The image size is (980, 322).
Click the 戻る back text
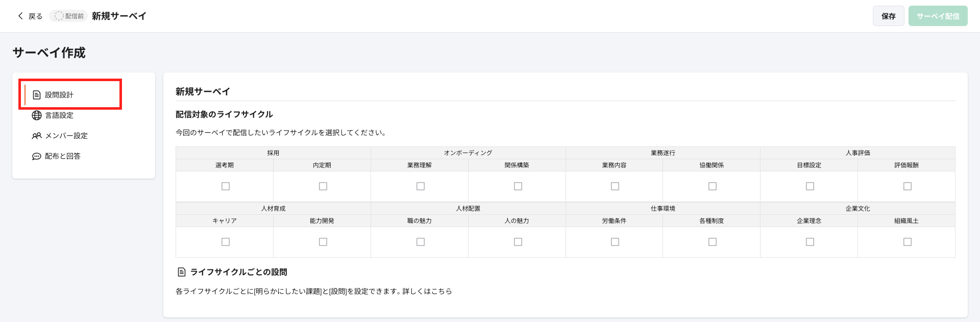click(35, 16)
